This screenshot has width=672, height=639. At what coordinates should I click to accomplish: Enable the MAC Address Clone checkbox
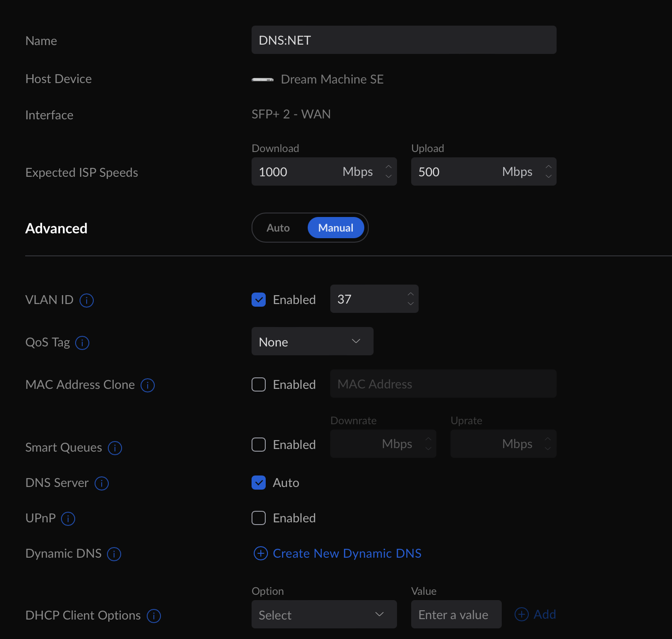tap(259, 384)
